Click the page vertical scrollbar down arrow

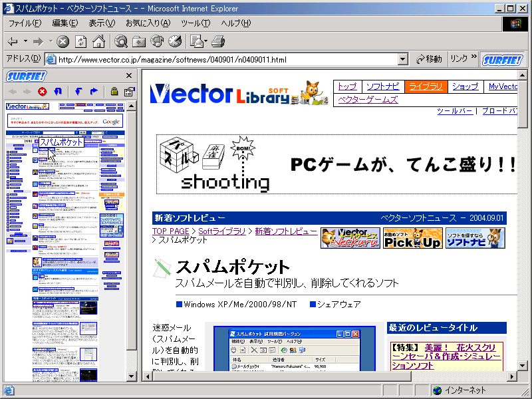(523, 366)
